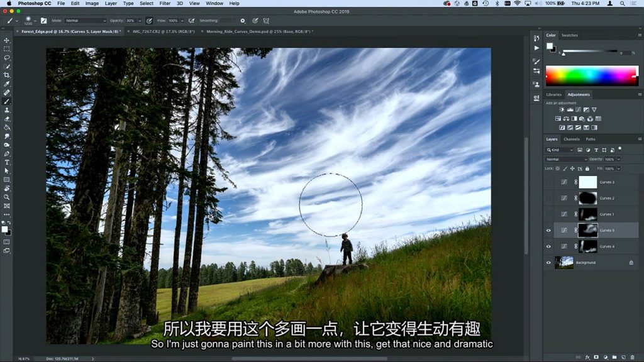The width and height of the screenshot is (644, 362).
Task: Open the brush preset picker arrow
Action: coord(35,21)
